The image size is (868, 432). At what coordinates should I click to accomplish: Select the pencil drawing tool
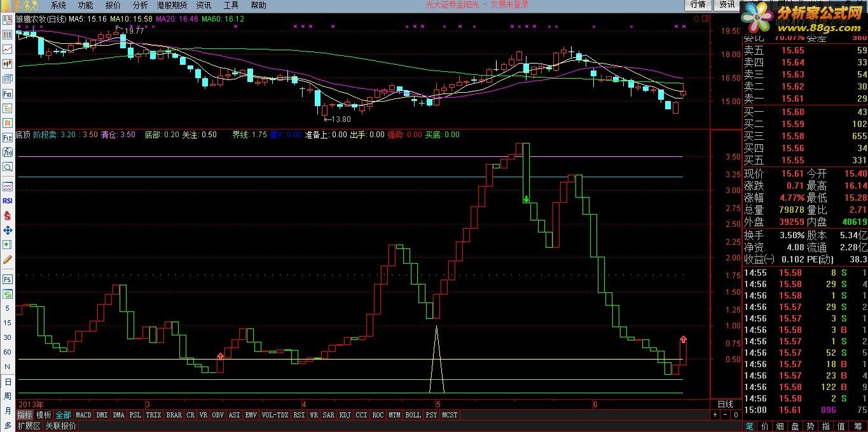point(8,259)
